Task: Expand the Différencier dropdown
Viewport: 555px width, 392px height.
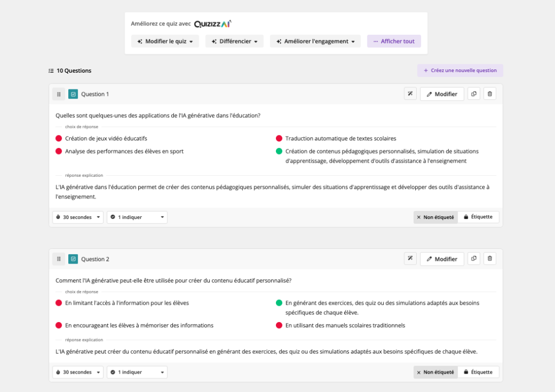Action: (234, 41)
